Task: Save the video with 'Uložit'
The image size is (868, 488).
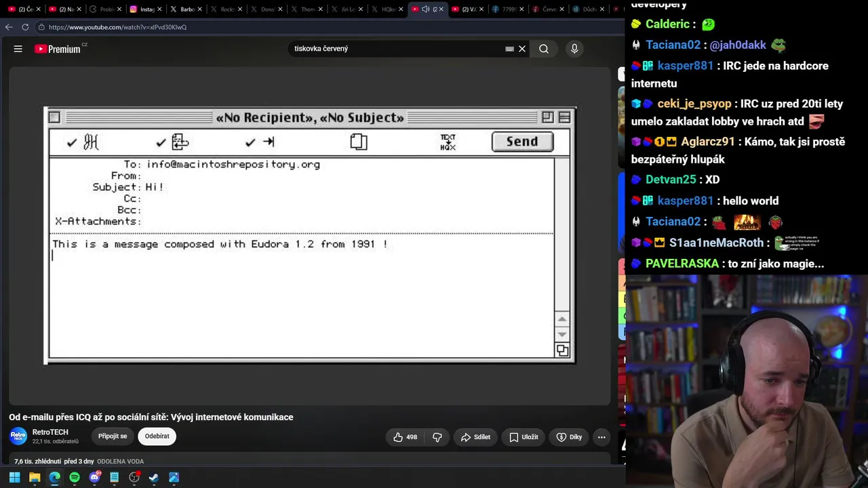Action: 524,437
